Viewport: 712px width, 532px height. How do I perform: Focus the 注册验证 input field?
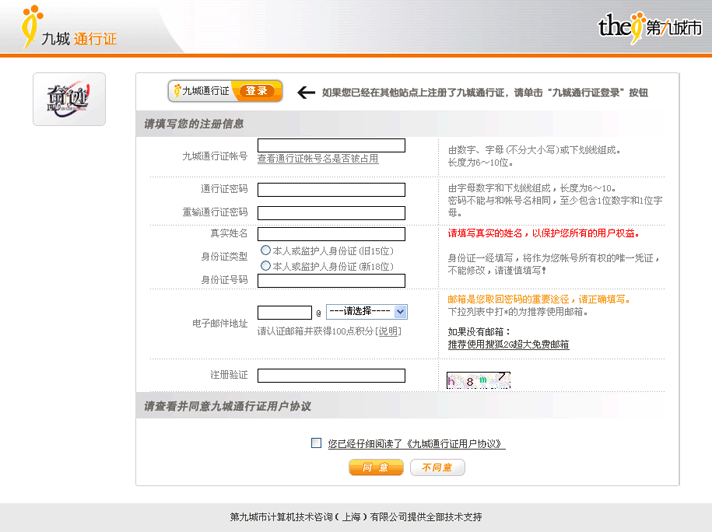[331, 376]
